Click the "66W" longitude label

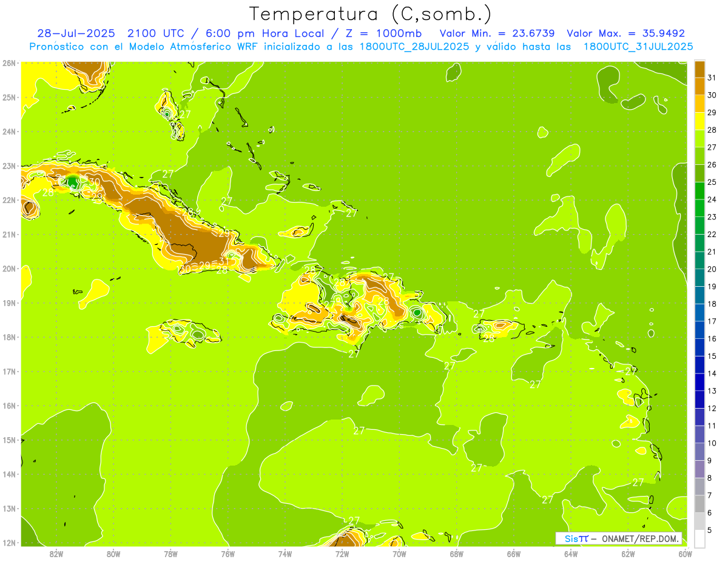pos(513,554)
